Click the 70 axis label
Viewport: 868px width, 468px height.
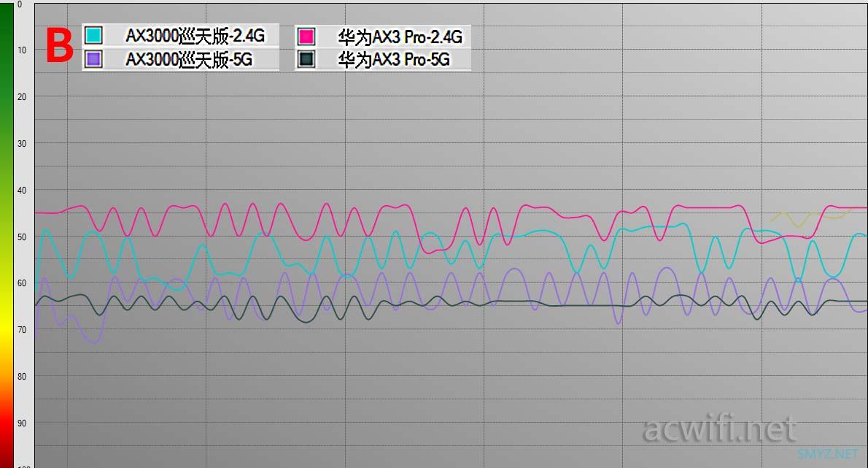coord(22,329)
